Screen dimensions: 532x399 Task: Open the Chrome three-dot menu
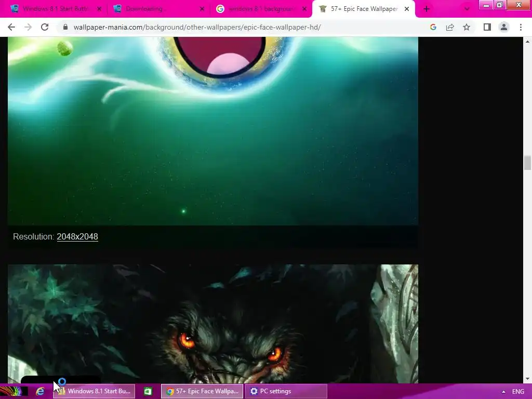(x=521, y=27)
